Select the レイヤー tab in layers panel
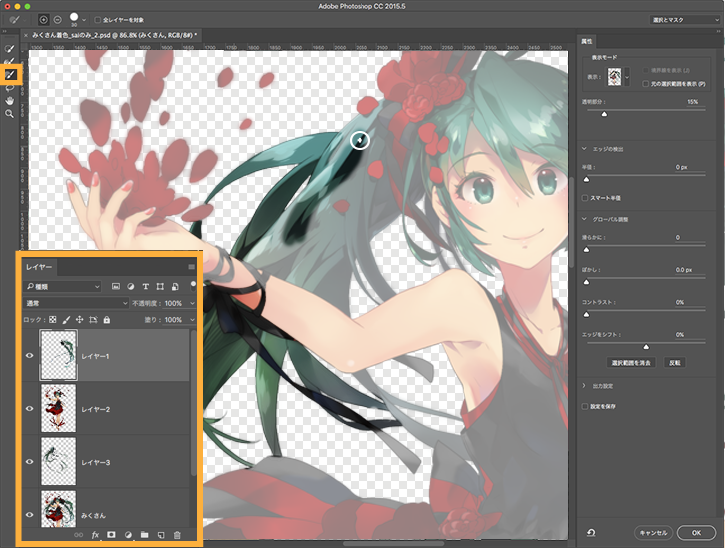This screenshot has width=725, height=548. pos(39,267)
